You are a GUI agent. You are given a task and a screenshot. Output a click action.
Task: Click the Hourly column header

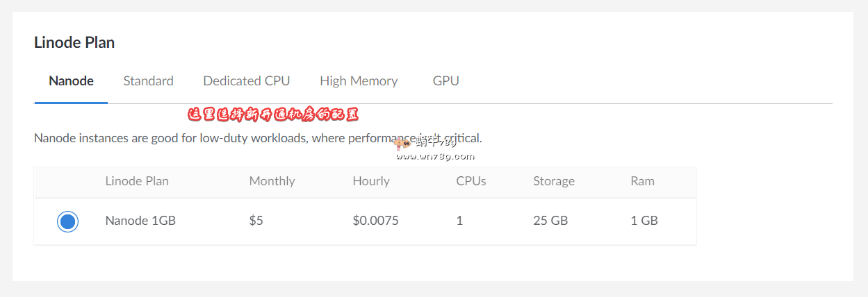click(371, 181)
